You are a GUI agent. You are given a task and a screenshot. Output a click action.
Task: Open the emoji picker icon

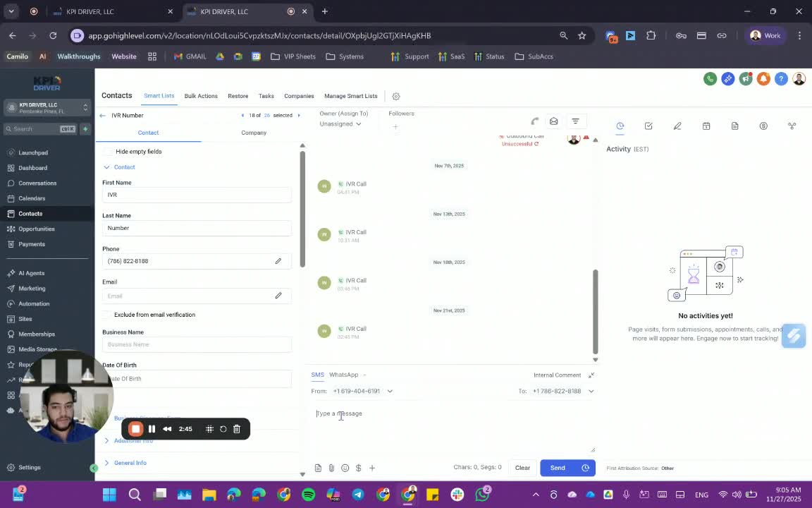tap(345, 468)
